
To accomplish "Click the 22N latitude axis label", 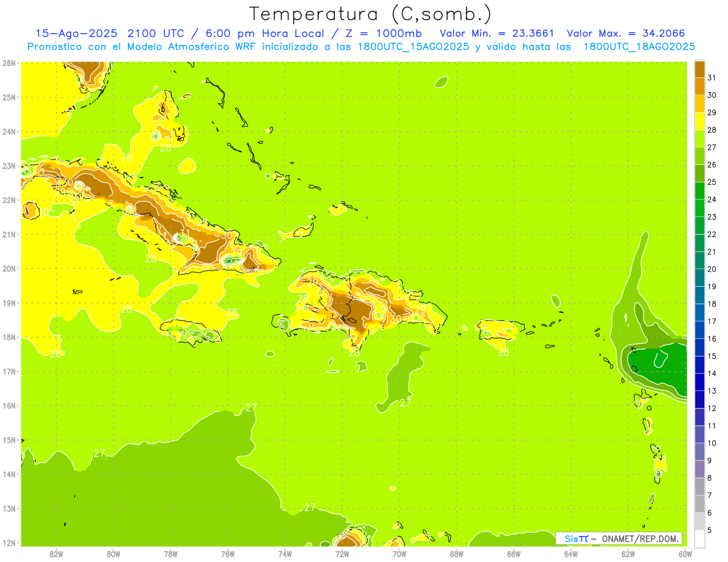I will click(9, 200).
